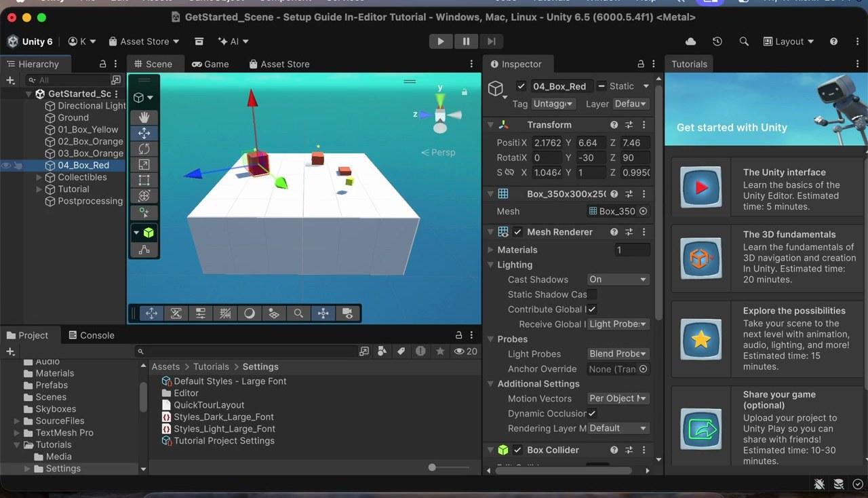Image resolution: width=868 pixels, height=498 pixels.
Task: Select the Rotate tool
Action: [144, 149]
